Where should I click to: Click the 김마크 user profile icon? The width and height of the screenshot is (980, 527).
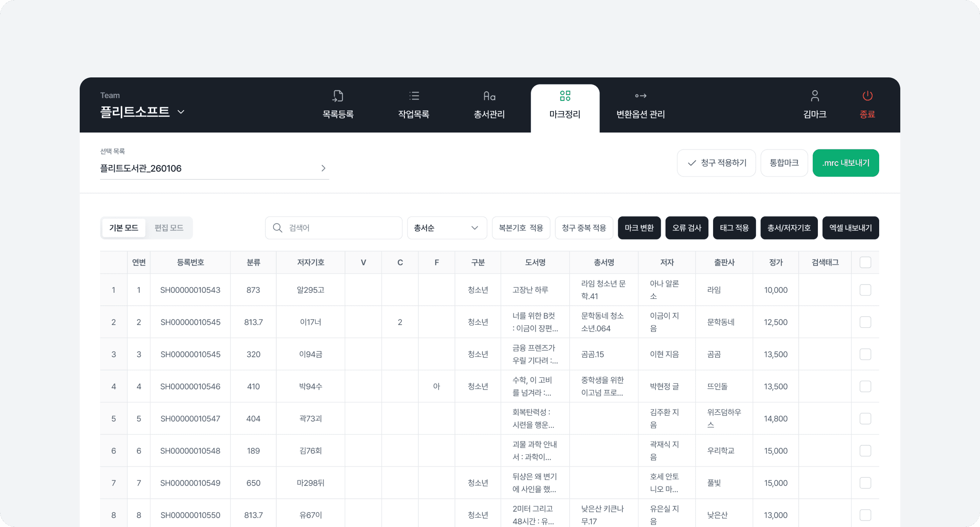tap(815, 96)
